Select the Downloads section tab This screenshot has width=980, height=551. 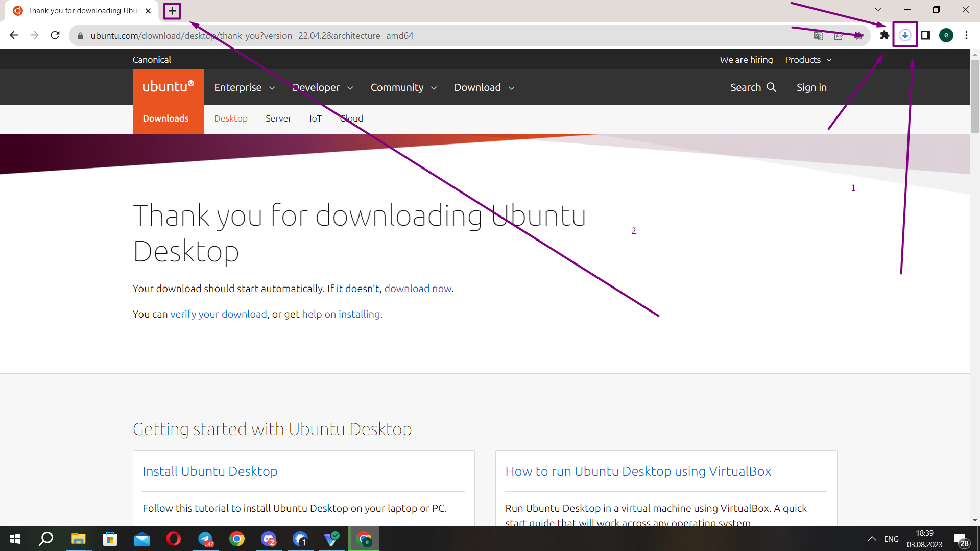pos(165,118)
